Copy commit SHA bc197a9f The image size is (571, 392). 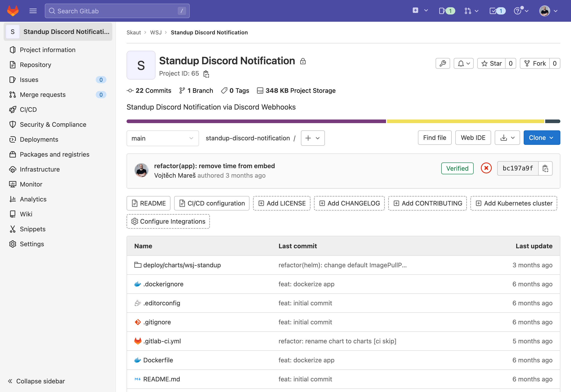[545, 168]
